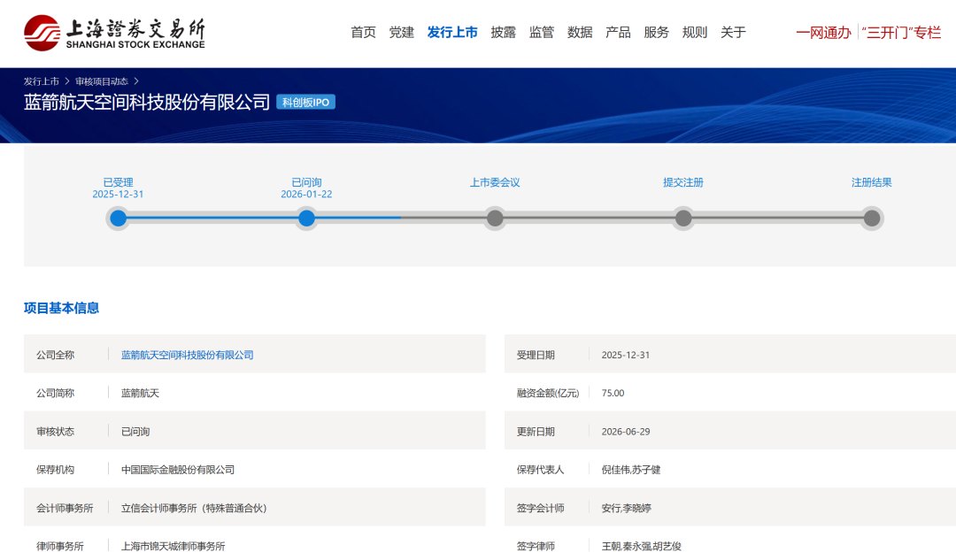Viewport: 956px width, 560px height.
Task: Click the 已问询 timeline dot
Action: (x=306, y=219)
